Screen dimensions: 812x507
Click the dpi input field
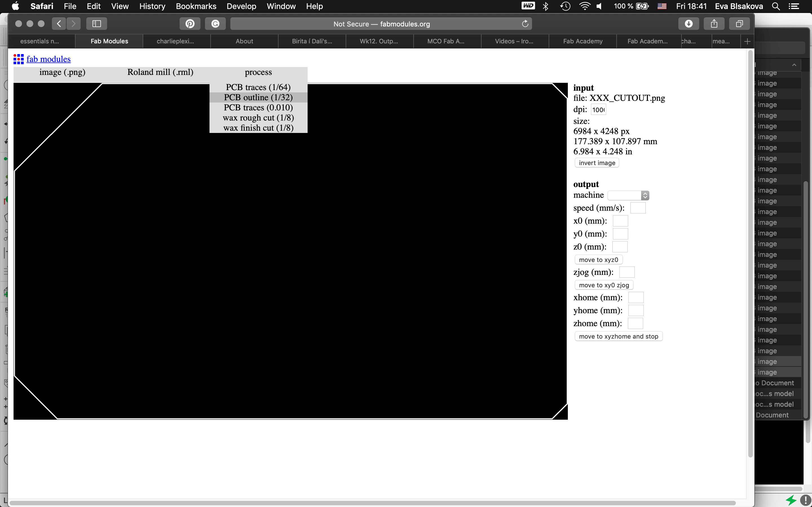pos(598,110)
